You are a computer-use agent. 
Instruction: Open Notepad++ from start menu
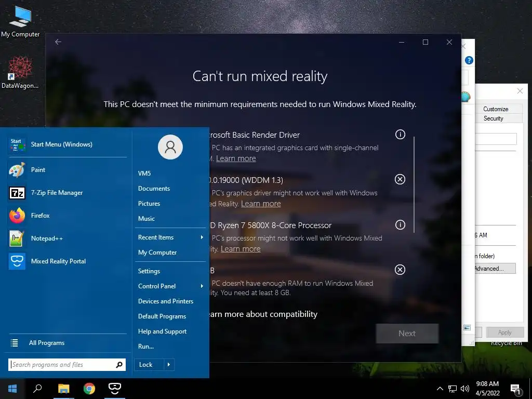(x=67, y=238)
